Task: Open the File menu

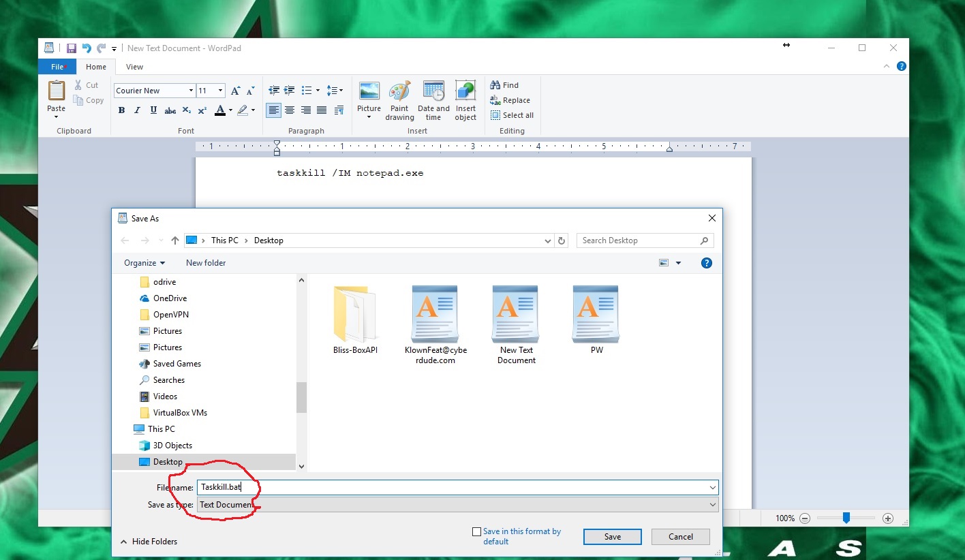Action: click(57, 67)
